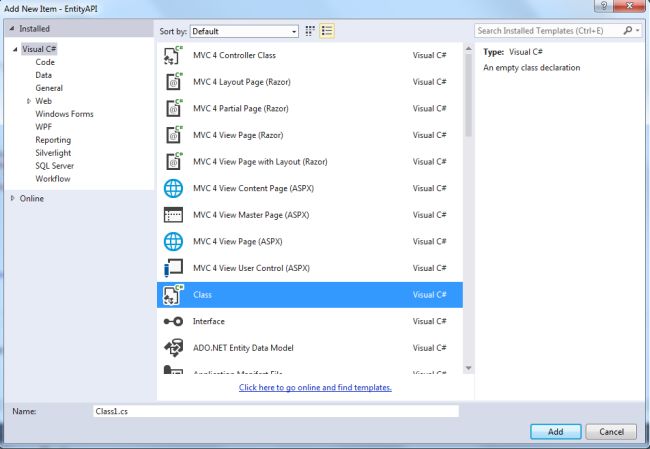Click the search magnifier icon
This screenshot has height=449, width=650.
click(x=628, y=30)
